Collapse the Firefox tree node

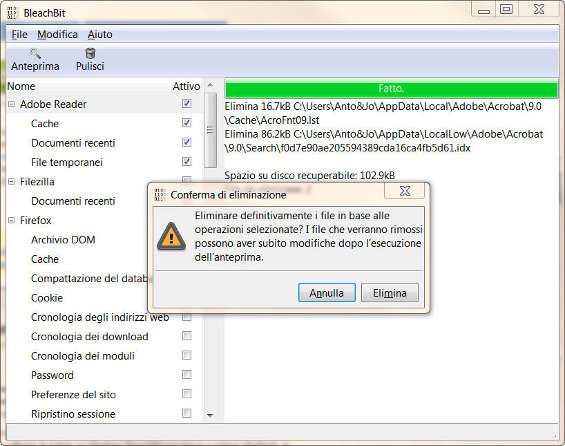[x=12, y=220]
